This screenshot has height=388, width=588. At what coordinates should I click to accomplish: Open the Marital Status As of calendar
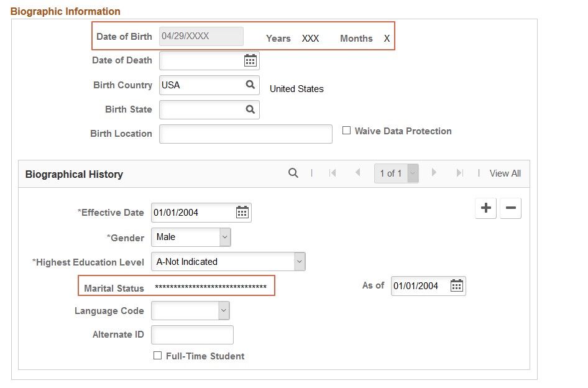pyautogui.click(x=457, y=286)
